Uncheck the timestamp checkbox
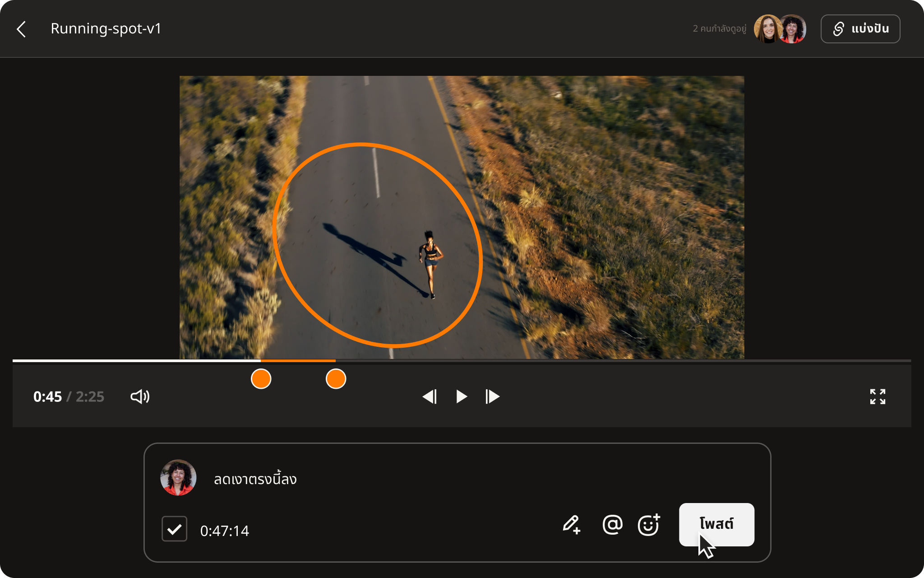 [x=174, y=529]
